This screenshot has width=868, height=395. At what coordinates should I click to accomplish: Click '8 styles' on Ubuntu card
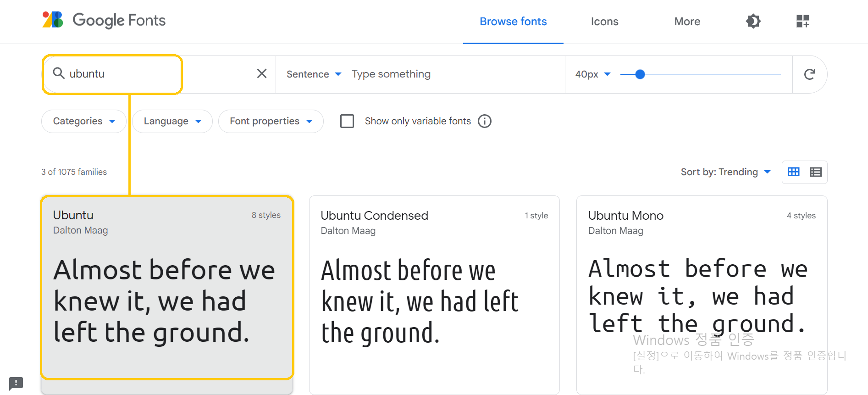[266, 215]
